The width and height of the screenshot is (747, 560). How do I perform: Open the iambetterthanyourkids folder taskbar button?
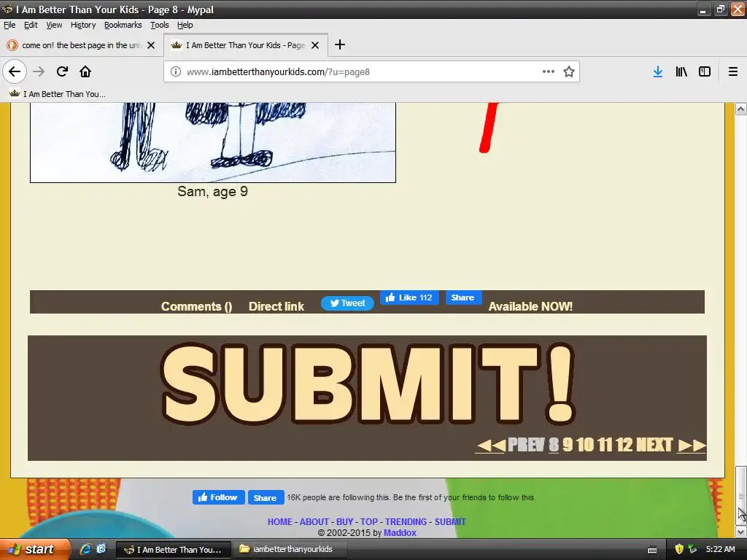click(290, 549)
